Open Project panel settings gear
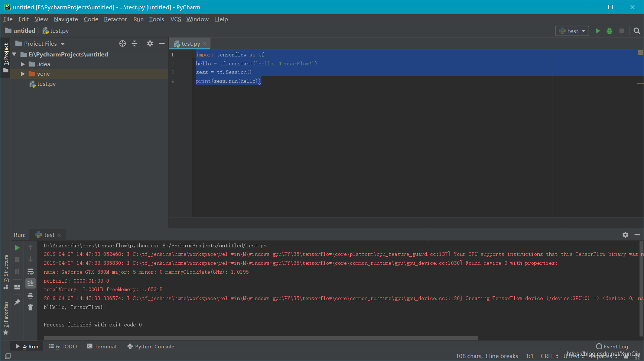 150,43
